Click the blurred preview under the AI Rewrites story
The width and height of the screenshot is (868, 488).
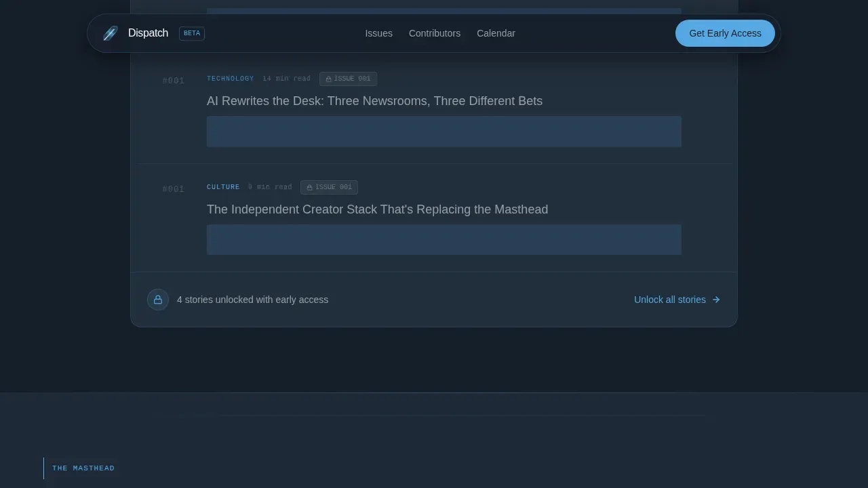[444, 131]
